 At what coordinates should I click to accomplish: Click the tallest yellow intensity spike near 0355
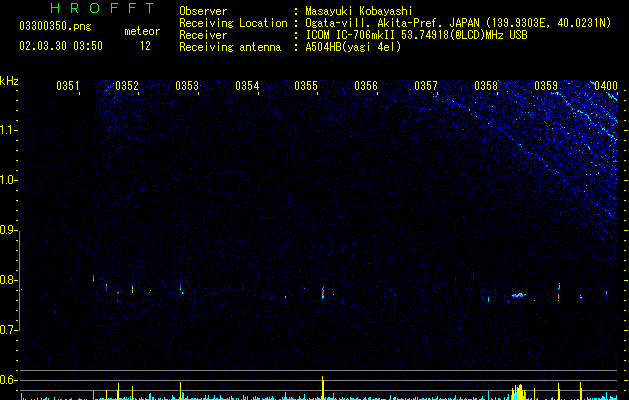323,388
